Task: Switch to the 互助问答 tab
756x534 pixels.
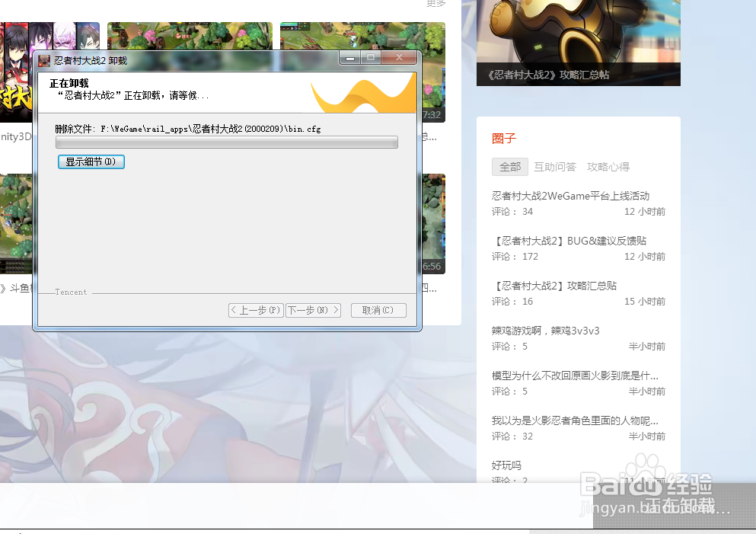Action: [x=555, y=166]
